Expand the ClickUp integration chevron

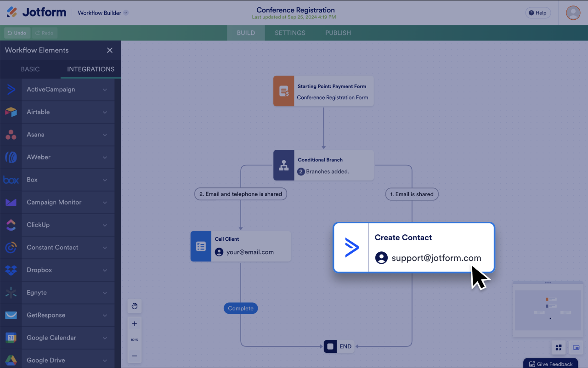[x=105, y=225]
